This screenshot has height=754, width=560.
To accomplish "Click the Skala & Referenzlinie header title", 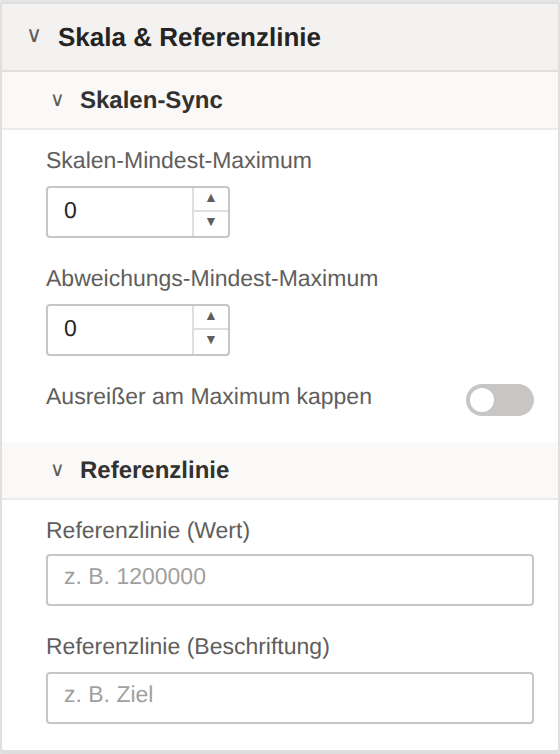I will [x=189, y=38].
